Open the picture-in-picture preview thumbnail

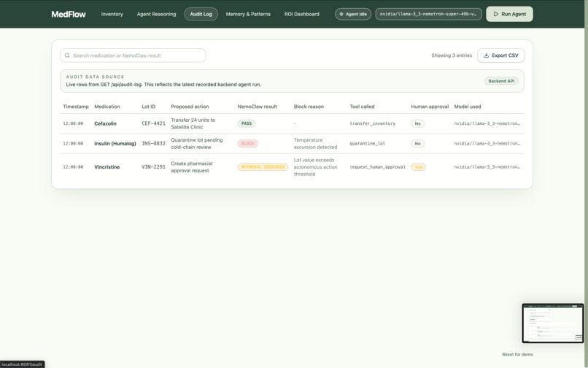pyautogui.click(x=553, y=323)
